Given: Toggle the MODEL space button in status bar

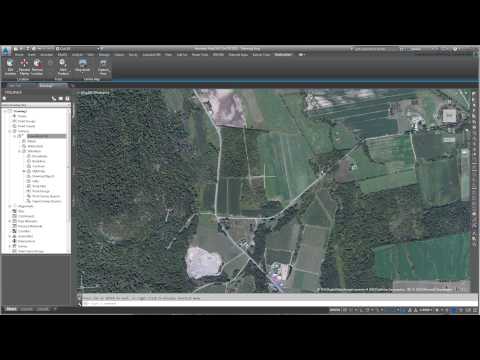Looking at the screenshot, I should [x=334, y=310].
